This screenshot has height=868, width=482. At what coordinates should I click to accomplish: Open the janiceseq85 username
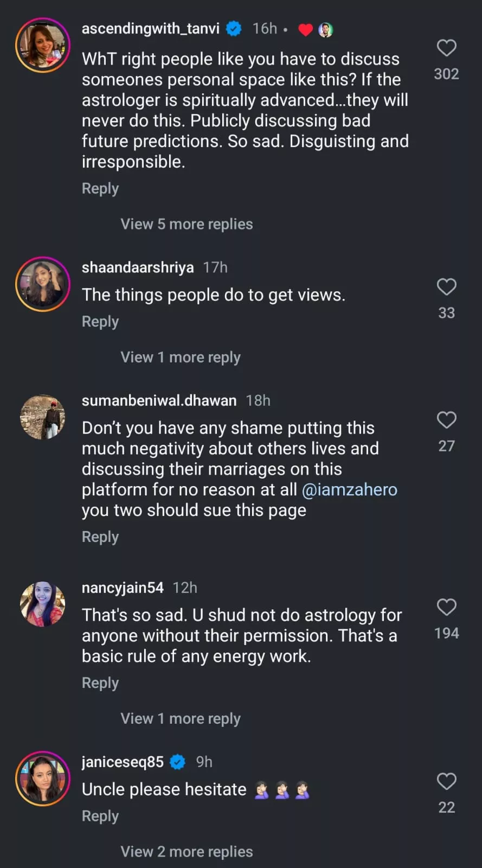(123, 762)
